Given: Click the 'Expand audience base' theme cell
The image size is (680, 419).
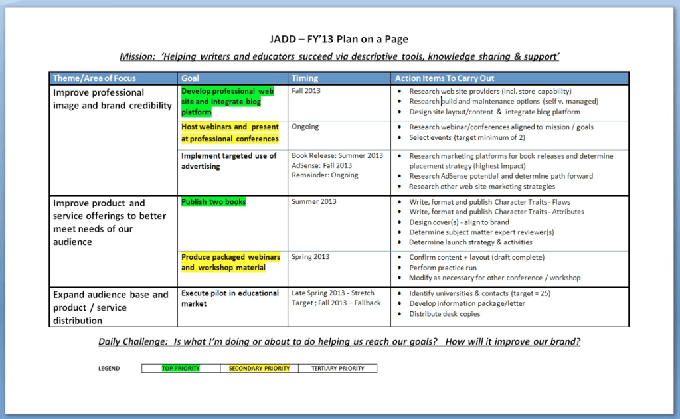Looking at the screenshot, I should pyautogui.click(x=110, y=303).
